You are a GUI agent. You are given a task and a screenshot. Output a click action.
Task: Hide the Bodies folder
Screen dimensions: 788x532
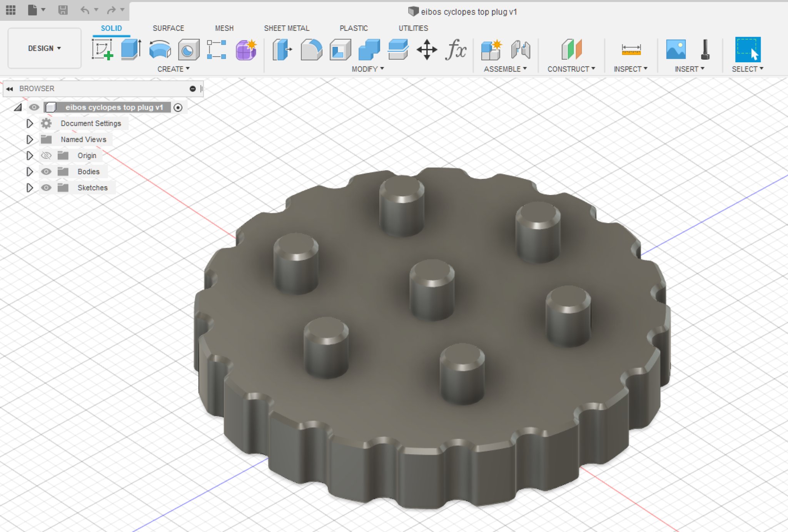pyautogui.click(x=47, y=172)
